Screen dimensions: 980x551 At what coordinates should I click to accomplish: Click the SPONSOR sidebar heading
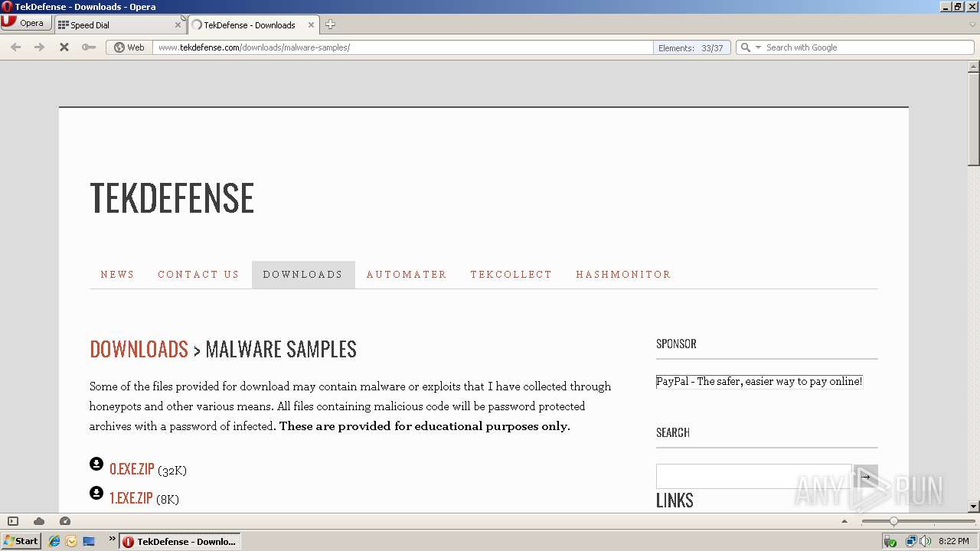coord(676,344)
